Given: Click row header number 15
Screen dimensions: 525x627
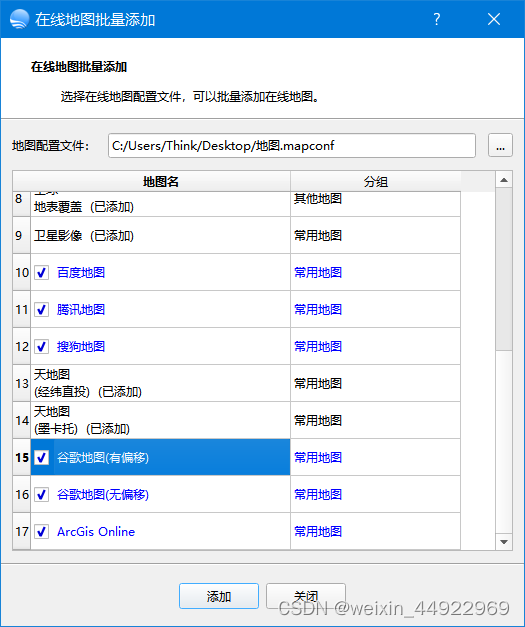Looking at the screenshot, I should coord(22,457).
